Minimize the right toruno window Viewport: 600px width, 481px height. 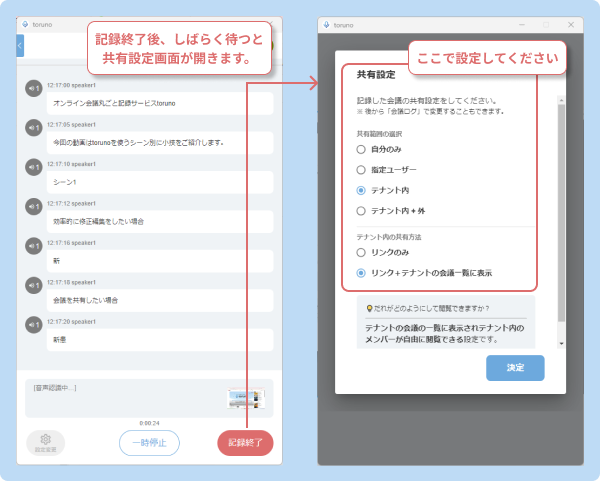coord(522,25)
